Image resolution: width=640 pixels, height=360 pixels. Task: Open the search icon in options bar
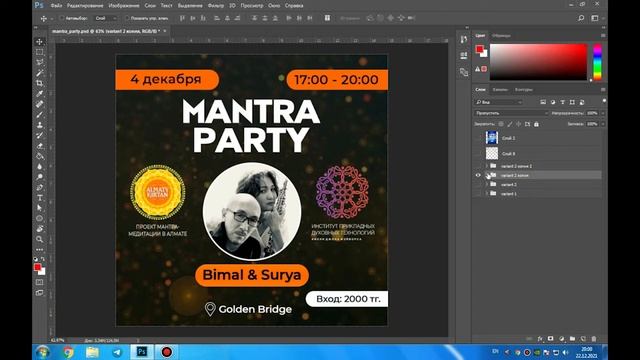click(581, 18)
